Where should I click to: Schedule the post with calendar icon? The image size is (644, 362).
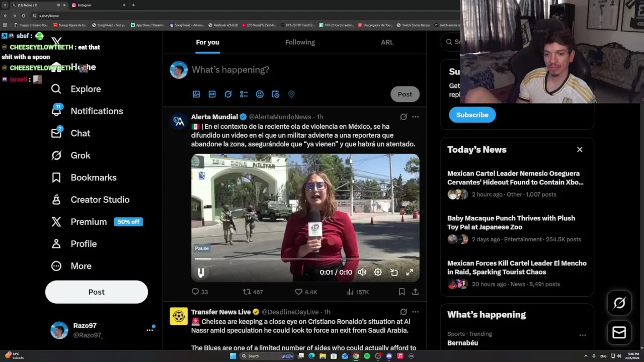click(x=275, y=94)
